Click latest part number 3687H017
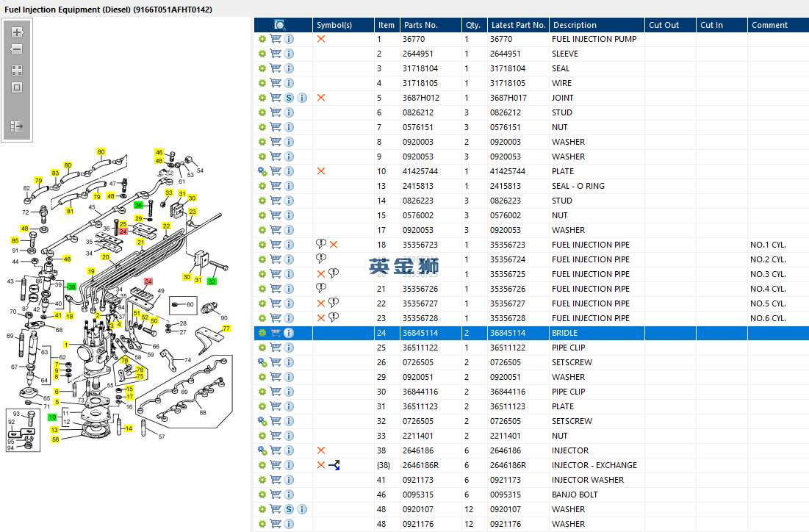 (x=508, y=98)
